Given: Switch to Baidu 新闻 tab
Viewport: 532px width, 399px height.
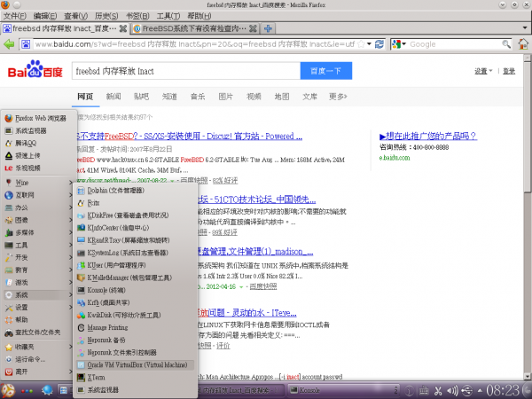Looking at the screenshot, I should pyautogui.click(x=113, y=97).
